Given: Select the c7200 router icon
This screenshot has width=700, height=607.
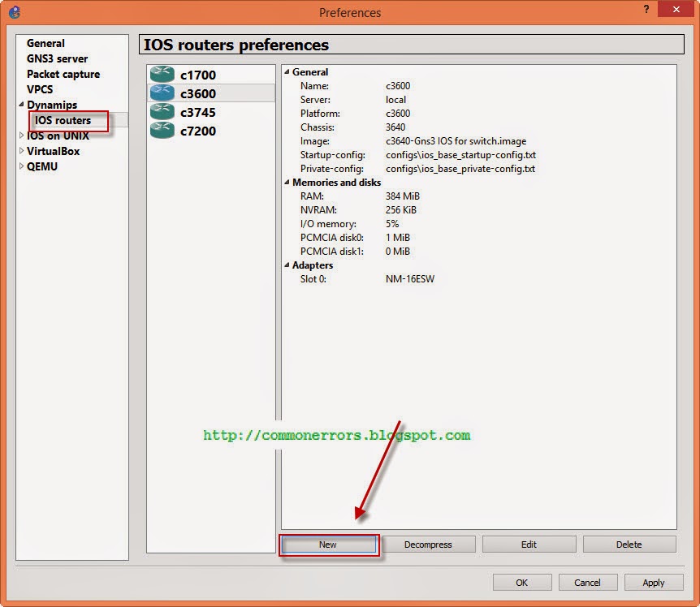Looking at the screenshot, I should point(162,130).
